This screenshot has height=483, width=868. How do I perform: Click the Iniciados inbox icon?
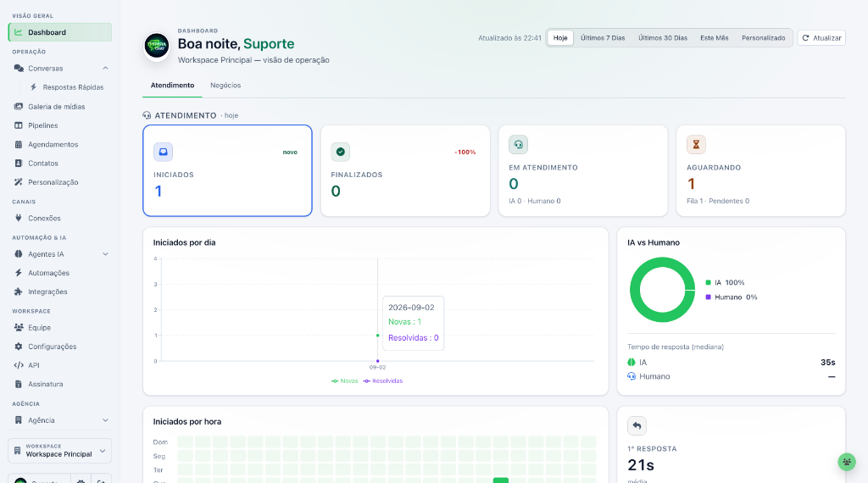tap(163, 152)
